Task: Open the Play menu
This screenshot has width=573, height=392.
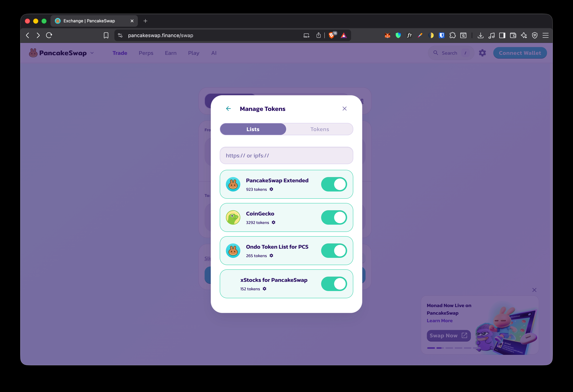Action: click(x=194, y=53)
